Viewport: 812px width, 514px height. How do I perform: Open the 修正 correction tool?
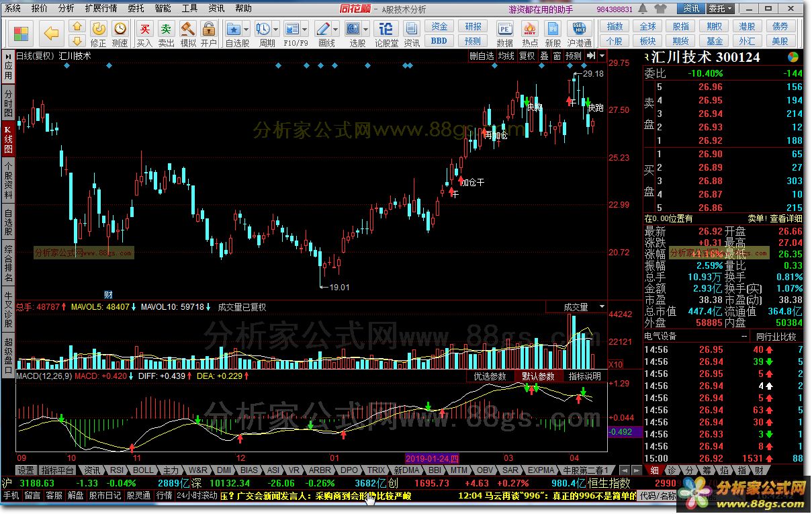coord(98,34)
